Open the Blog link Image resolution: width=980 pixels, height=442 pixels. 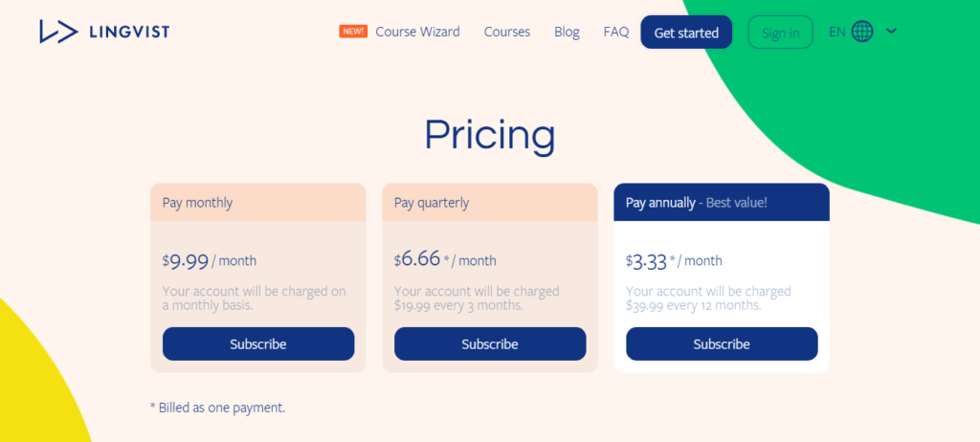(567, 32)
